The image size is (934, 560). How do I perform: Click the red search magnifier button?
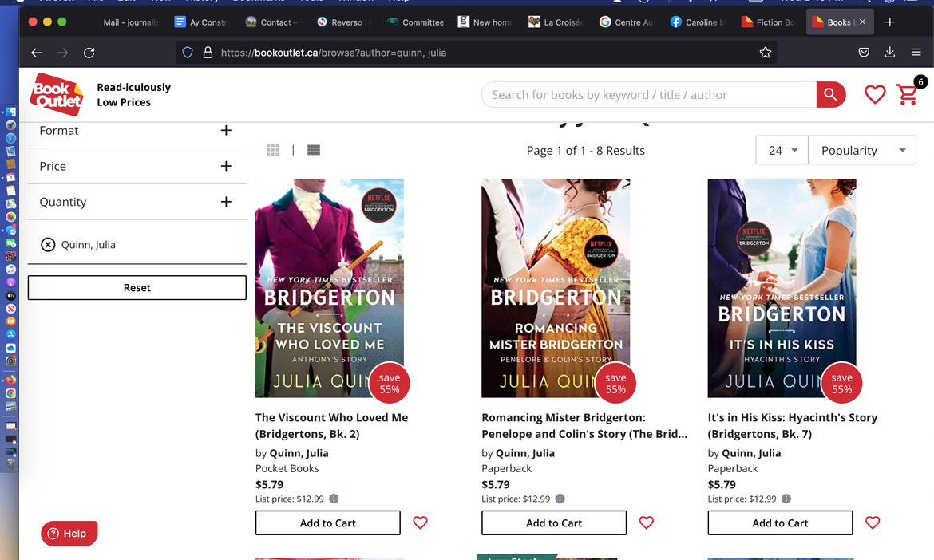click(830, 94)
